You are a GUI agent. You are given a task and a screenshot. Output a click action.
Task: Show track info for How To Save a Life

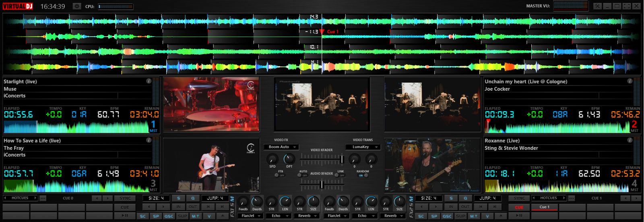coord(149,140)
